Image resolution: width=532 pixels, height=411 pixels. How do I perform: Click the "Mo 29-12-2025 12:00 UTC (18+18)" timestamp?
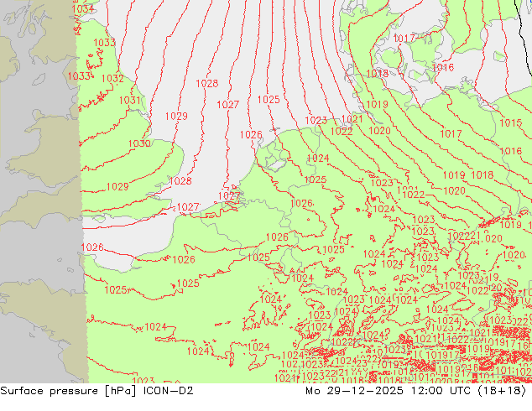pyautogui.click(x=416, y=391)
